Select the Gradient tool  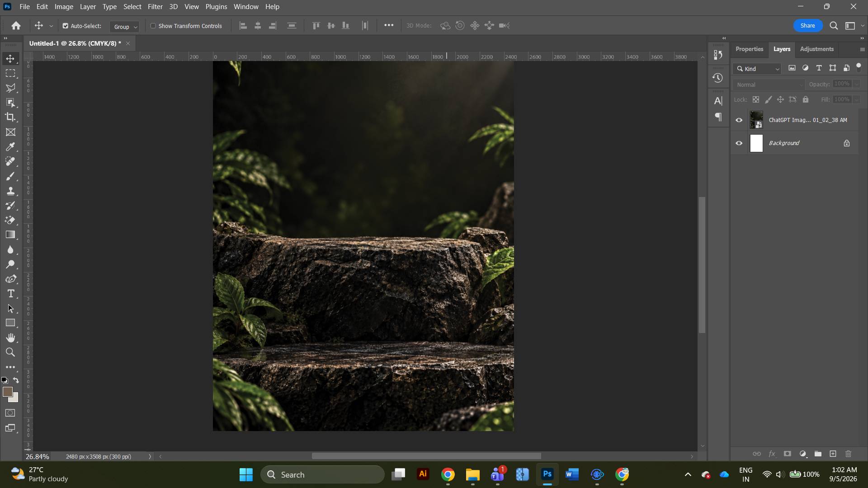[10, 235]
